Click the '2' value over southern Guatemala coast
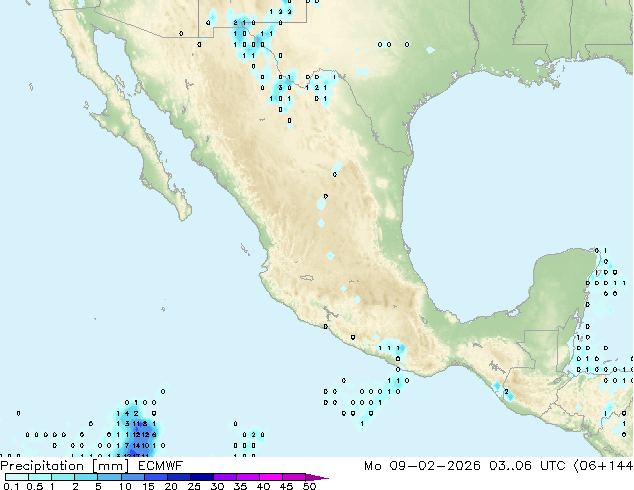This screenshot has height=490, width=634. point(506,392)
